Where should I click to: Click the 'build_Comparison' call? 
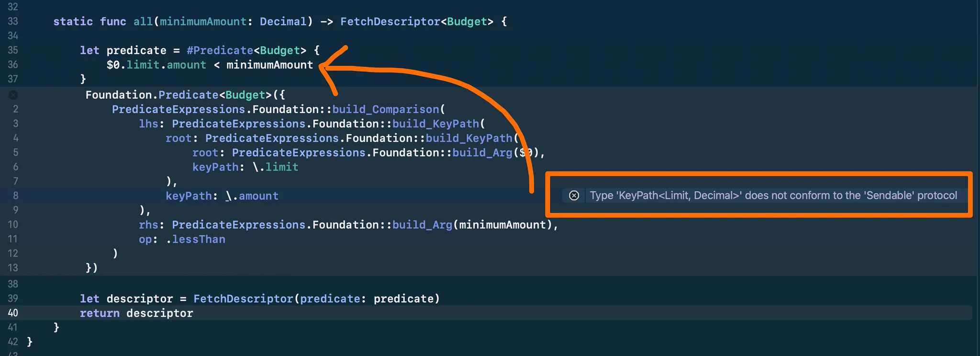(x=386, y=109)
